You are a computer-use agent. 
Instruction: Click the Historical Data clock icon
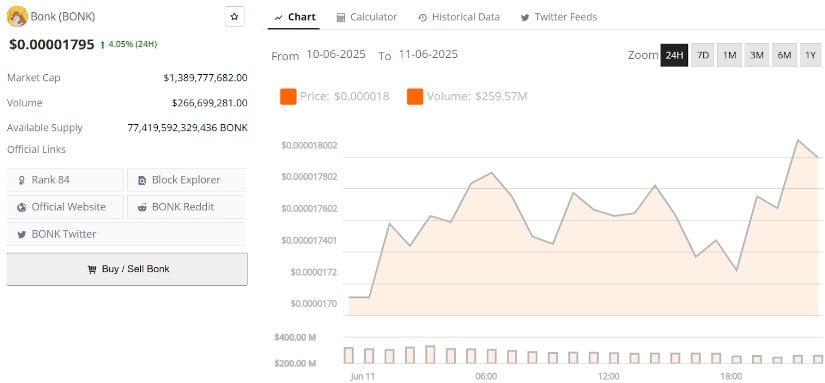tap(422, 17)
